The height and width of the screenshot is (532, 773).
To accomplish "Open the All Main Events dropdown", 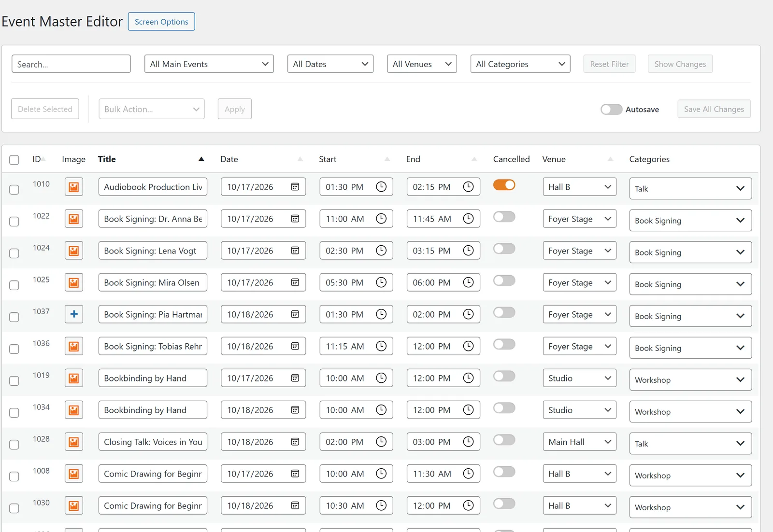I will 209,64.
